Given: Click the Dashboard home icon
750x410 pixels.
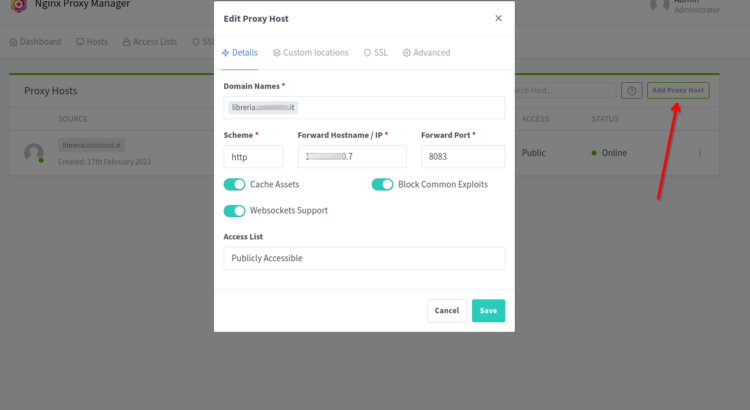Looking at the screenshot, I should pos(13,42).
